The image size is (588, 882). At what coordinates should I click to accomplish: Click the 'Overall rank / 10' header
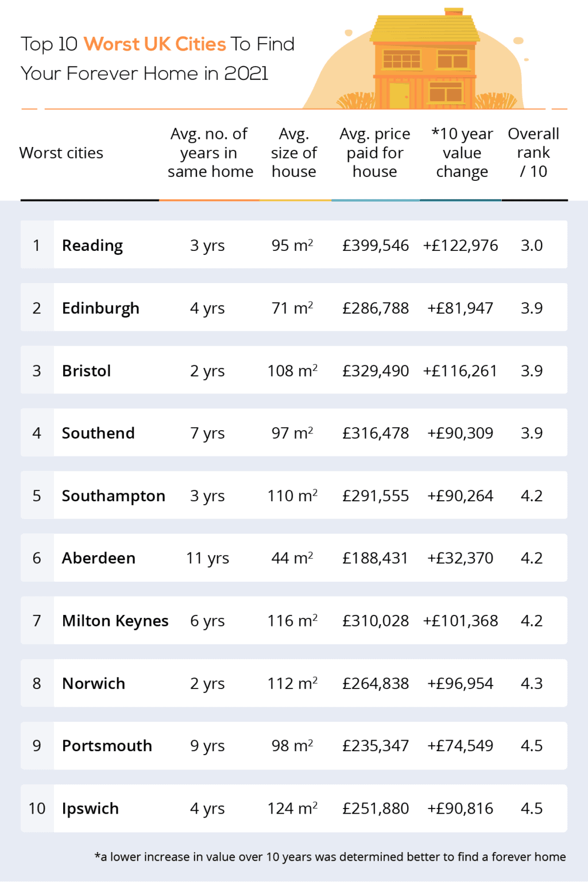[x=533, y=153]
